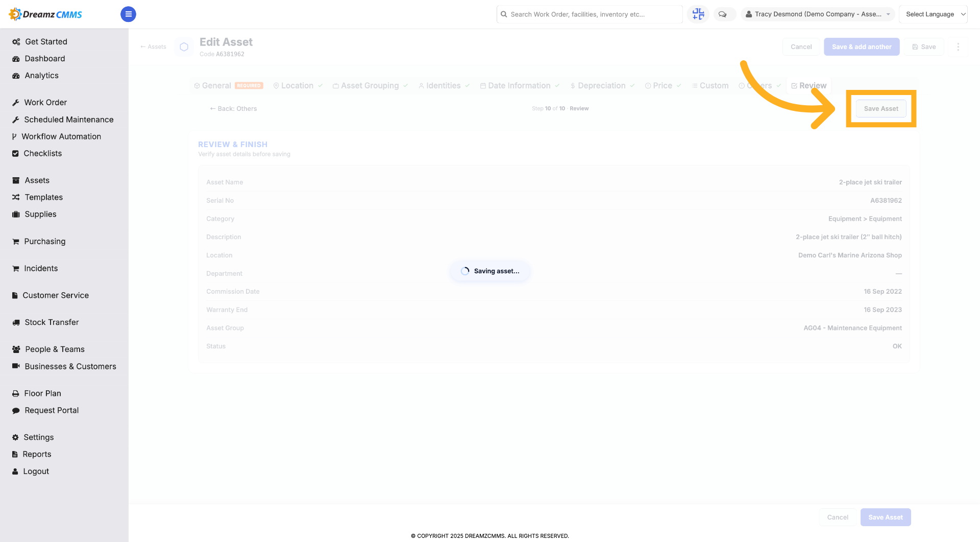
Task: Click the Assets breadcrumb back link
Action: 153,46
